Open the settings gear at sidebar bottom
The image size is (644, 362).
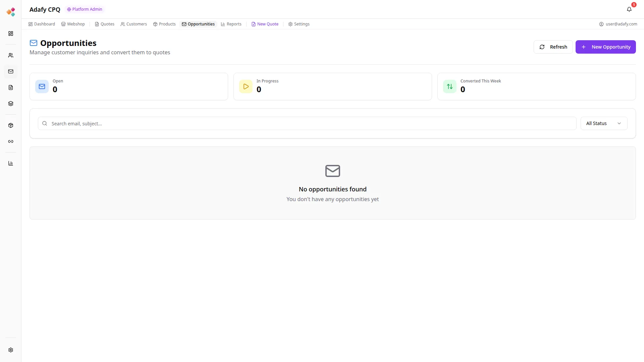(x=11, y=350)
